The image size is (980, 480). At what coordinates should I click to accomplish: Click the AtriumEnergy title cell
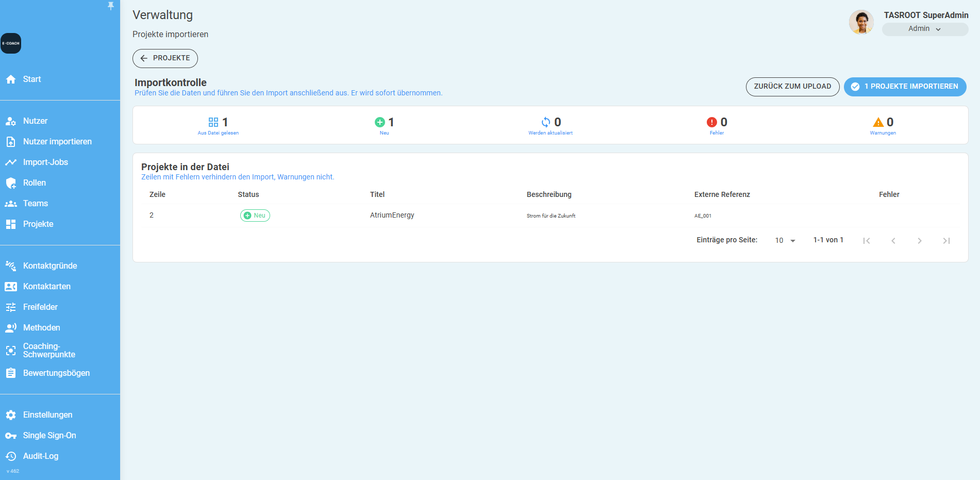[392, 216]
